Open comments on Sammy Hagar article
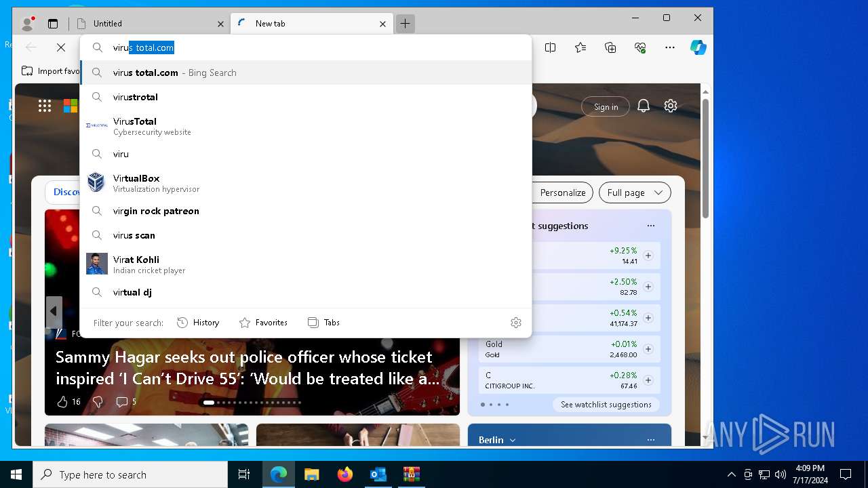The height and width of the screenshot is (488, 868). [x=126, y=402]
